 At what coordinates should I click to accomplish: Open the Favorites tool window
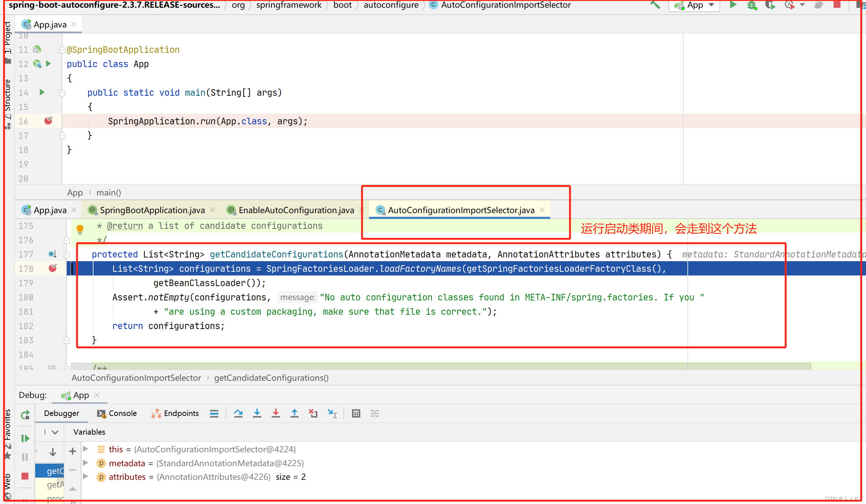click(7, 434)
